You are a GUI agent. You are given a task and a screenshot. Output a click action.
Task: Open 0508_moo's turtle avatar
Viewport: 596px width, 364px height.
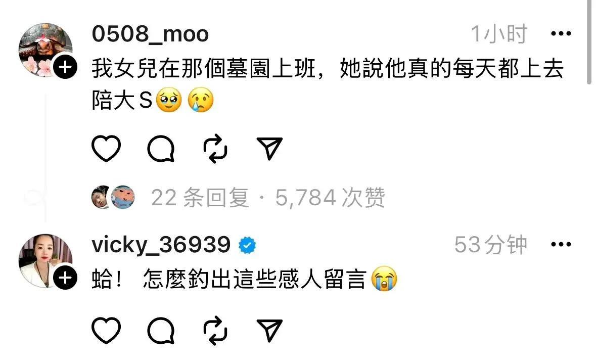tap(45, 50)
